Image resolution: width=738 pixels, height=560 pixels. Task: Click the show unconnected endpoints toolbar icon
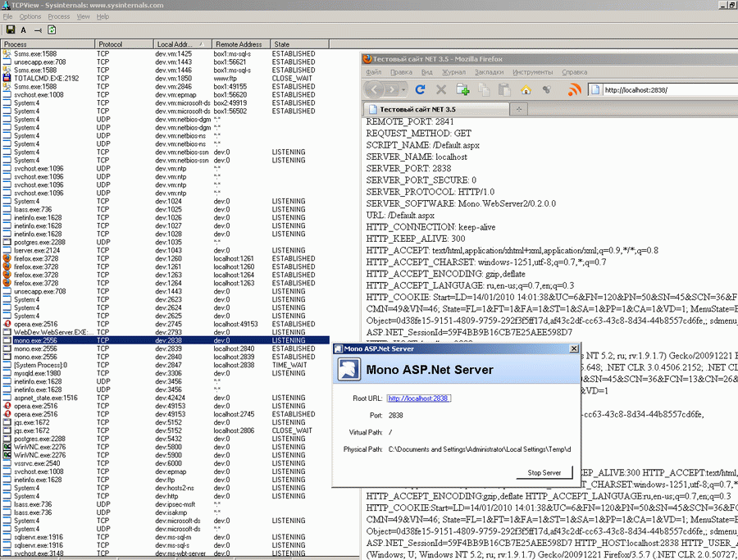[x=38, y=30]
